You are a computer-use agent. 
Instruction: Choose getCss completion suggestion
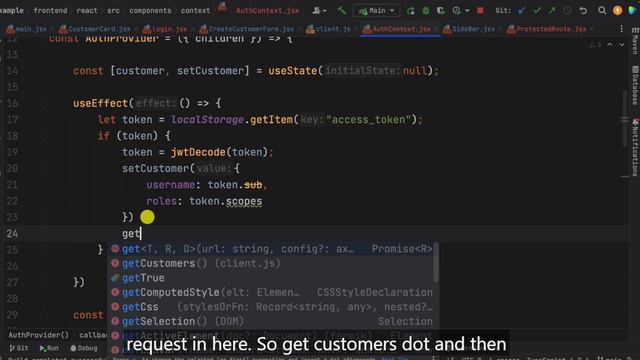tap(271, 307)
